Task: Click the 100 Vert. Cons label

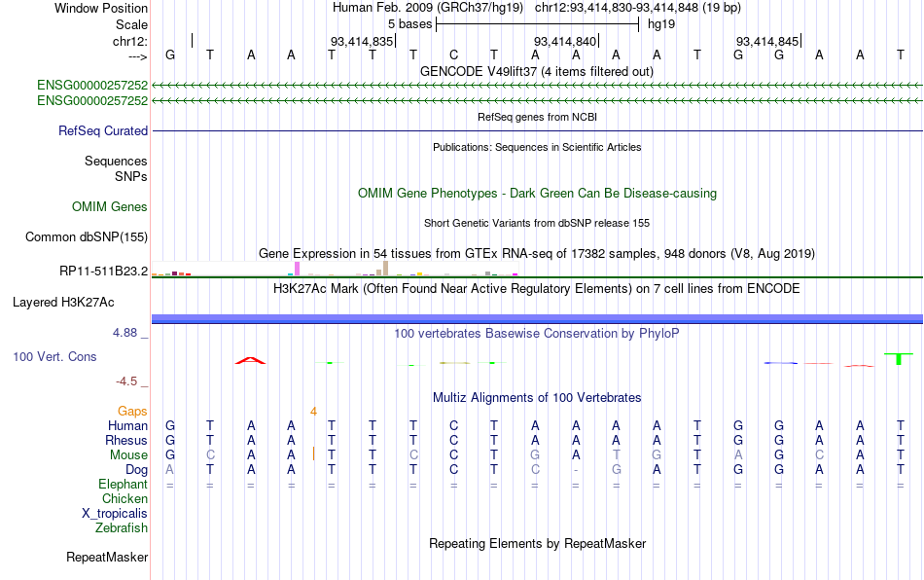Action: pyautogui.click(x=54, y=356)
